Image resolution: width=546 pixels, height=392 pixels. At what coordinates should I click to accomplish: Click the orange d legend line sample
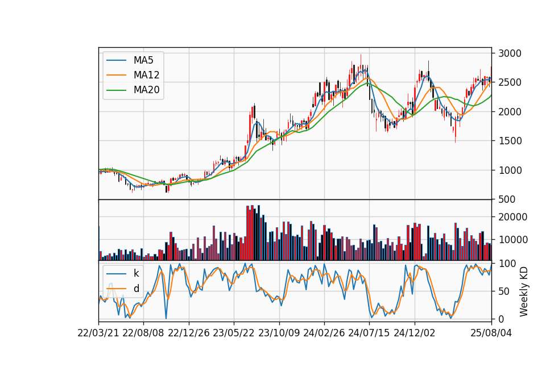(x=116, y=289)
